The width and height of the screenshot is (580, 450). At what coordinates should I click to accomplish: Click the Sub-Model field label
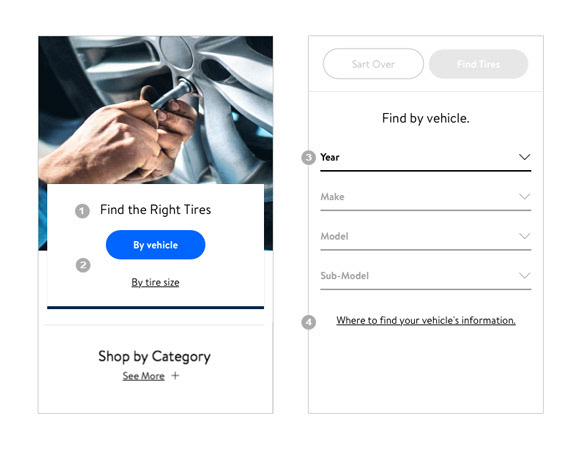344,275
